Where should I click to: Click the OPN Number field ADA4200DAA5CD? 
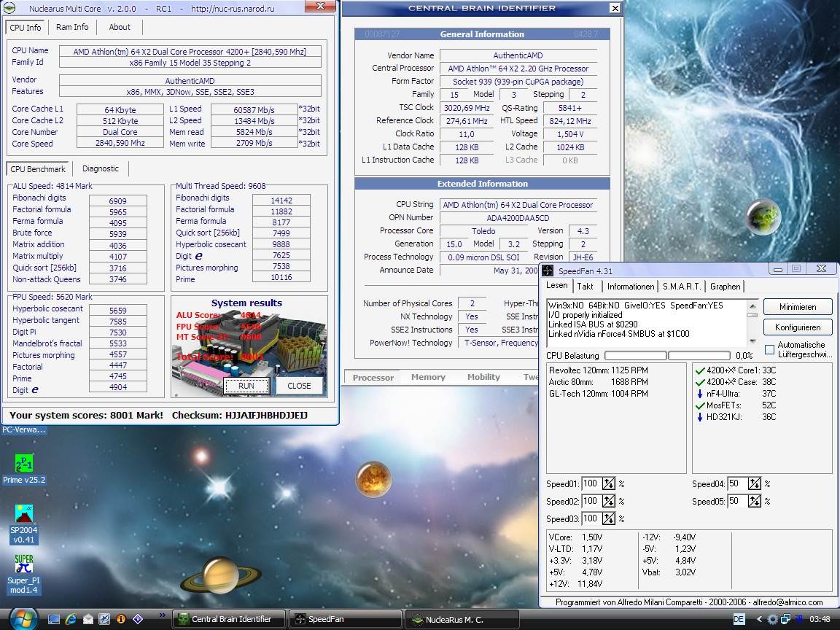pyautogui.click(x=518, y=218)
